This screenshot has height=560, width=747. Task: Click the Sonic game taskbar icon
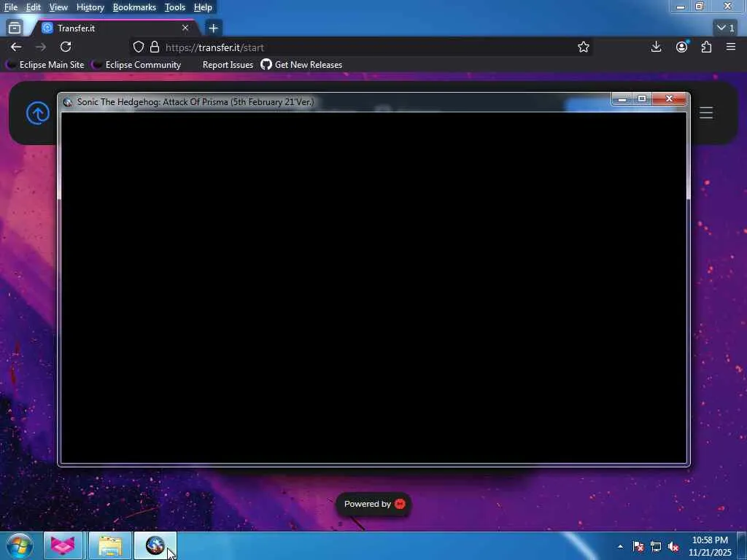pos(155,545)
